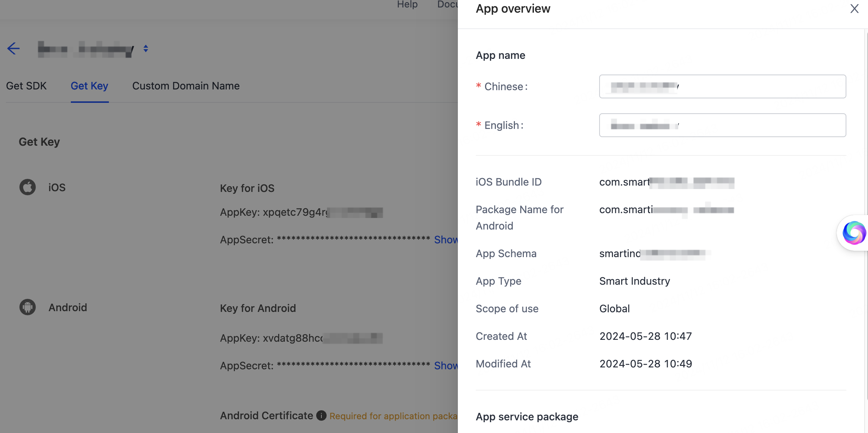
Task: Click the Modified At date 2024-05-28 10:49
Action: [645, 364]
